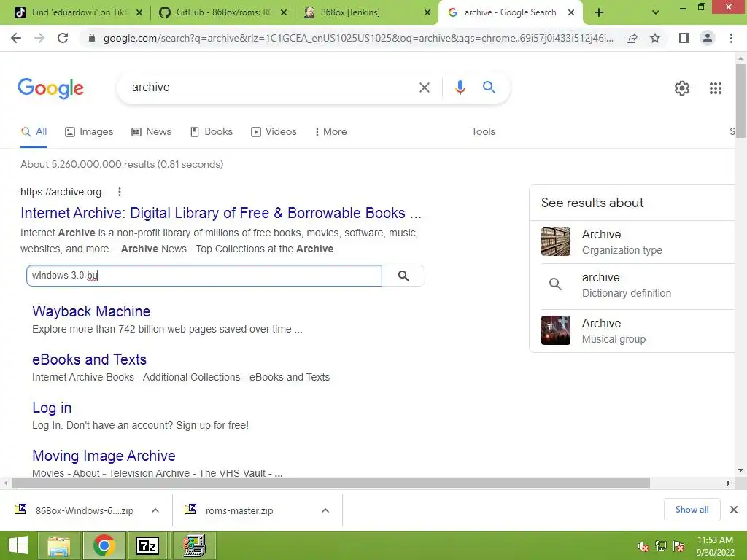Image resolution: width=747 pixels, height=560 pixels.
Task: Select the Videos results tab
Action: pyautogui.click(x=274, y=132)
